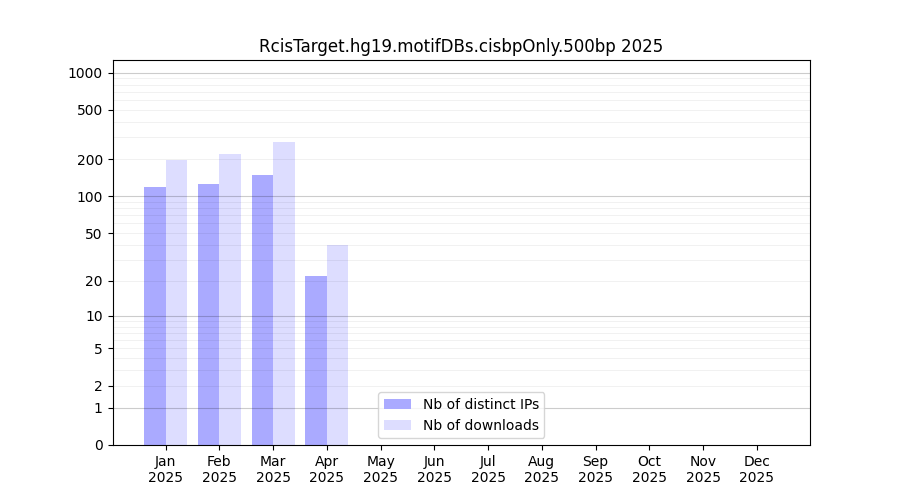Click the 'Nb of downloads' legend label
The width and height of the screenshot is (900, 500).
[x=481, y=425]
